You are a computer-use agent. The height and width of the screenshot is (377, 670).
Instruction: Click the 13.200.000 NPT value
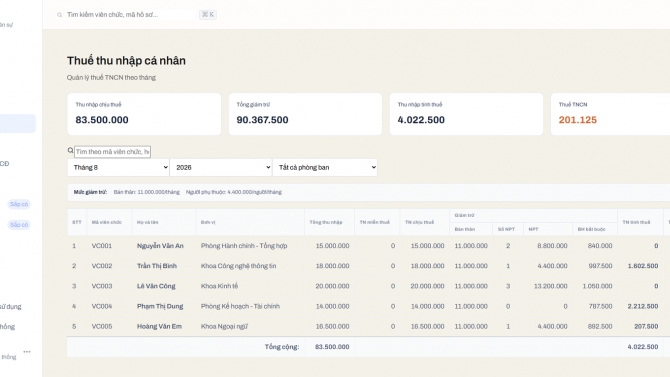point(550,286)
